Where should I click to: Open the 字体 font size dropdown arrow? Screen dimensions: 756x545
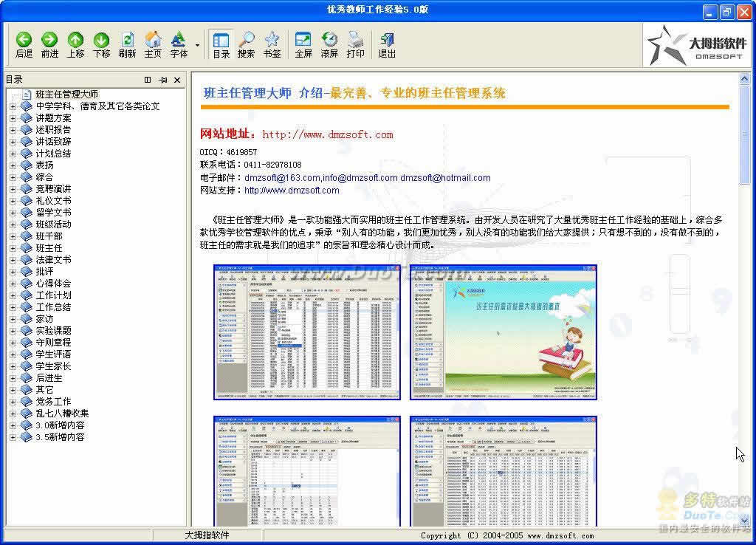coord(197,45)
